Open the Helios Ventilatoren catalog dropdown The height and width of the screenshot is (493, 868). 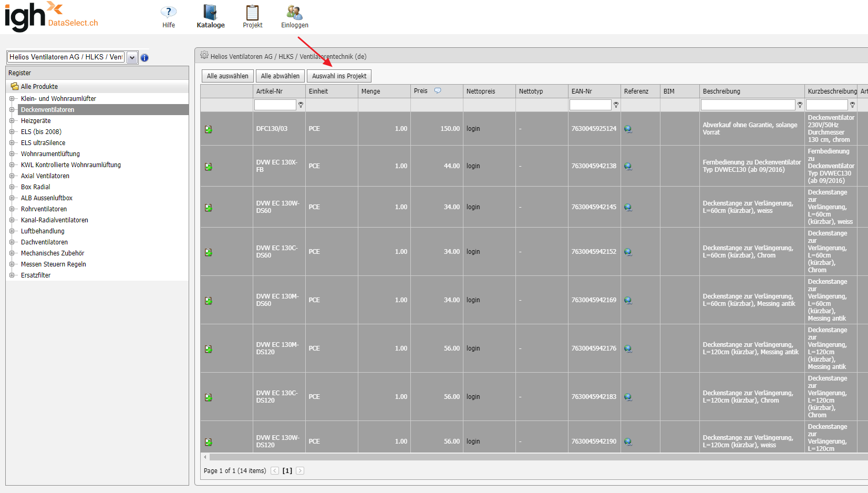pyautogui.click(x=132, y=57)
